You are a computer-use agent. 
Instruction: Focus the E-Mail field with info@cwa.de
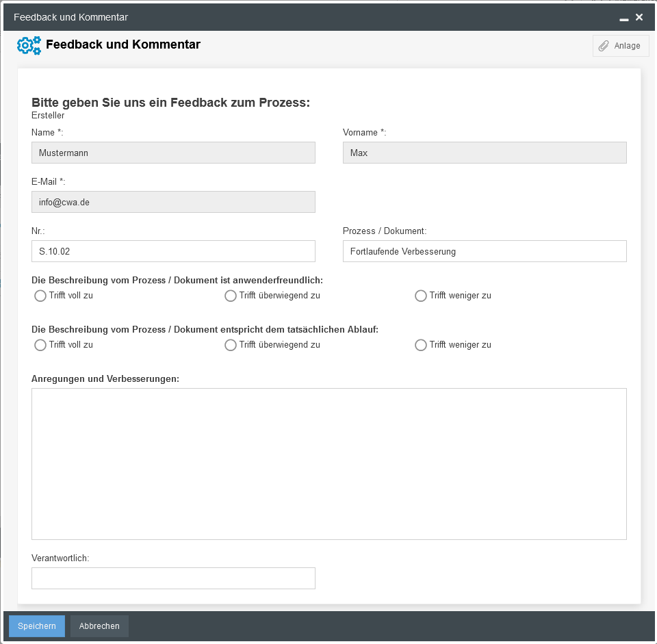(173, 202)
